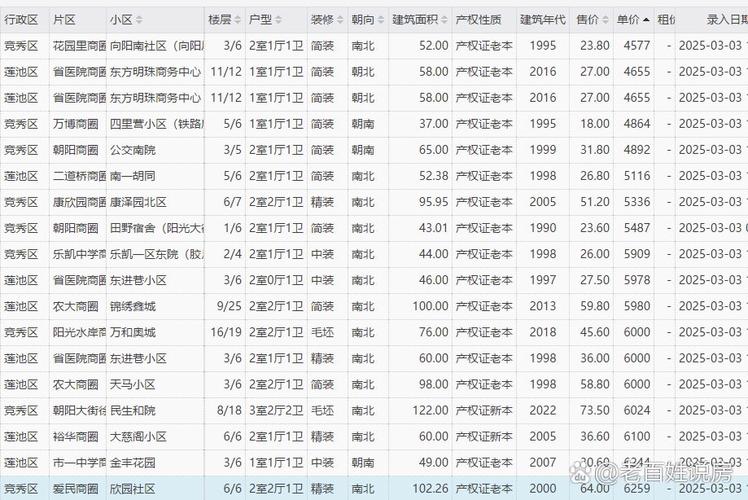The width and height of the screenshot is (748, 500).
Task: Click the building area 122.00
Action: pos(430,410)
